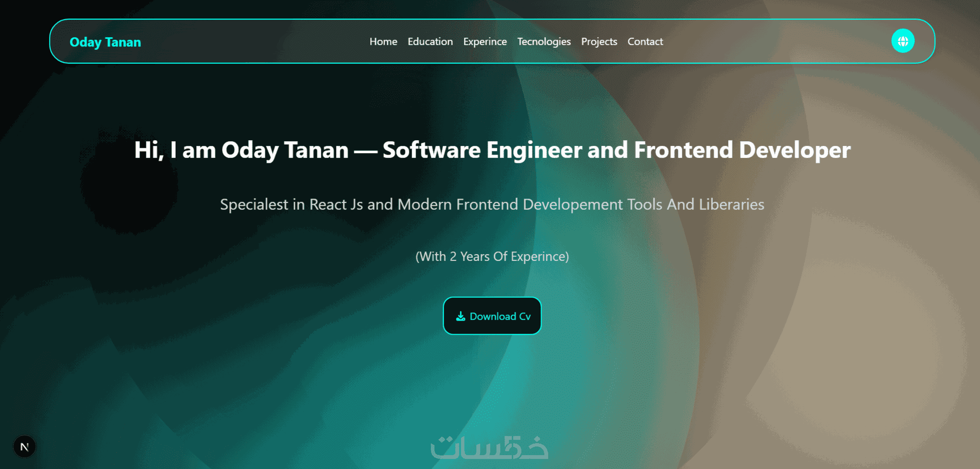Image resolution: width=980 pixels, height=469 pixels.
Task: Click the 'Specialest in React Js' subtitle
Action: pos(492,204)
